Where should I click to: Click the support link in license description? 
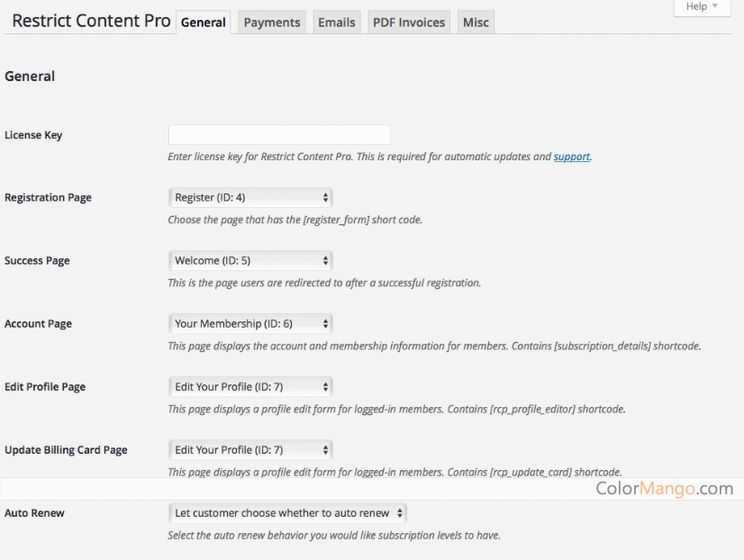(571, 156)
